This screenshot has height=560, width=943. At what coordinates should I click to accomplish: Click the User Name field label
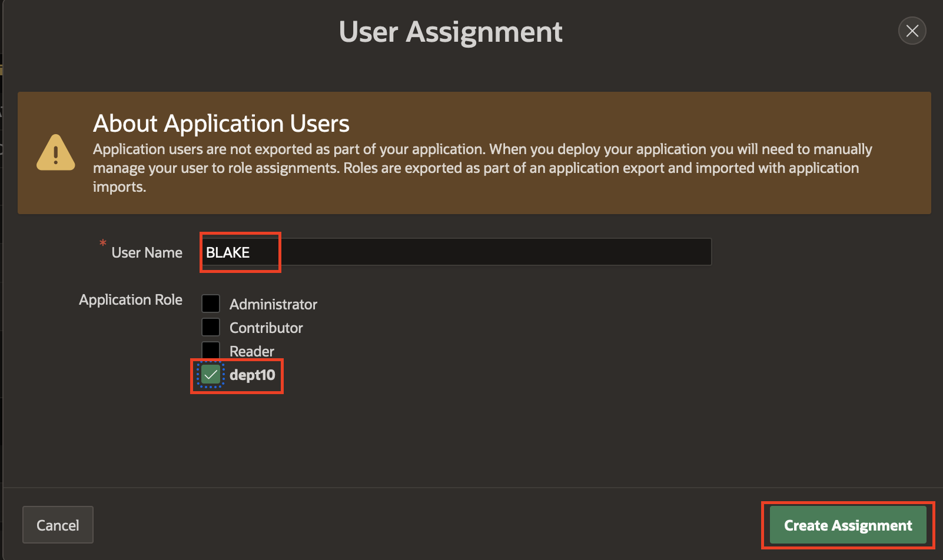(146, 252)
